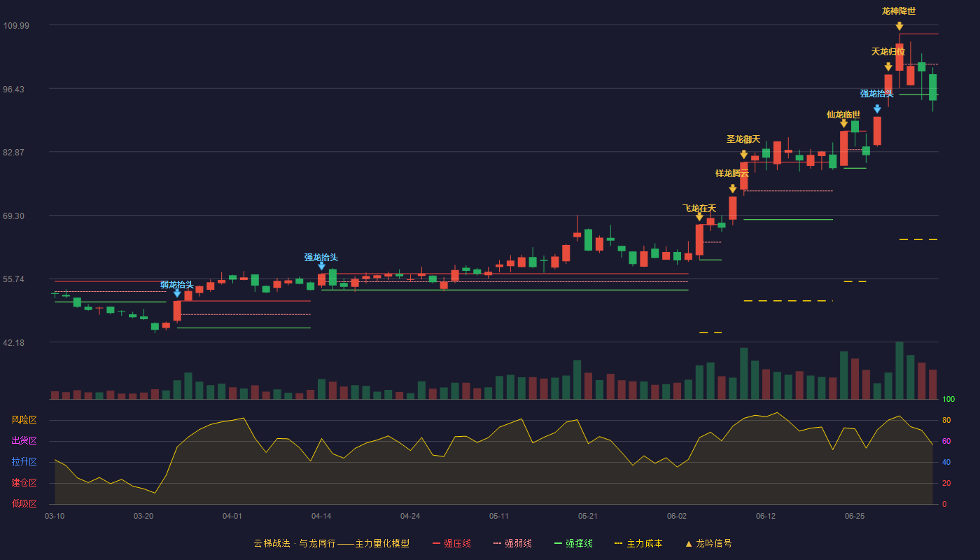Screen dimensions: 980x560
Task: Click the 天龙归位 signal label
Action: [888, 52]
